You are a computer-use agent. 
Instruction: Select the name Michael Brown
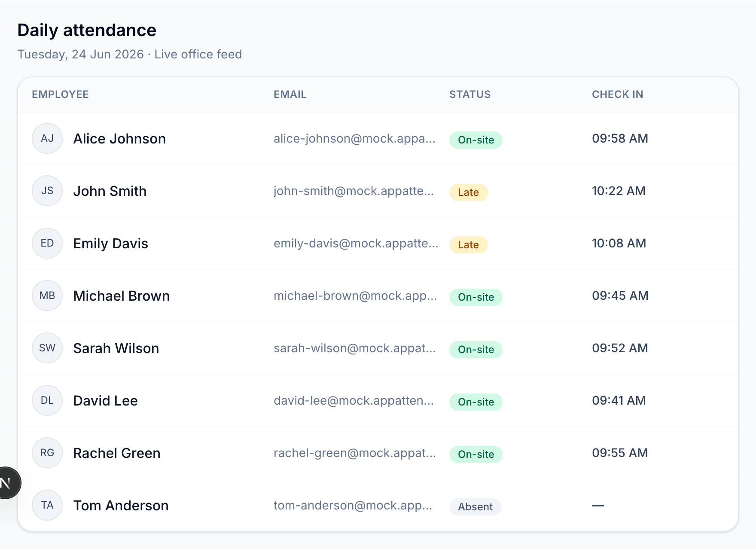point(122,296)
